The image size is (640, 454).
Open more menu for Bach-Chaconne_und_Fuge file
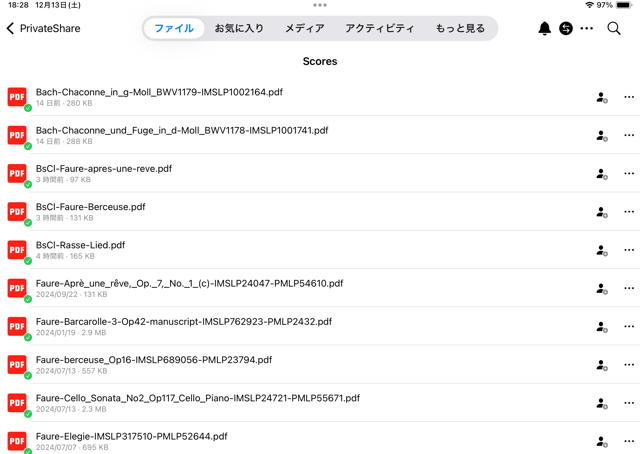coord(629,135)
